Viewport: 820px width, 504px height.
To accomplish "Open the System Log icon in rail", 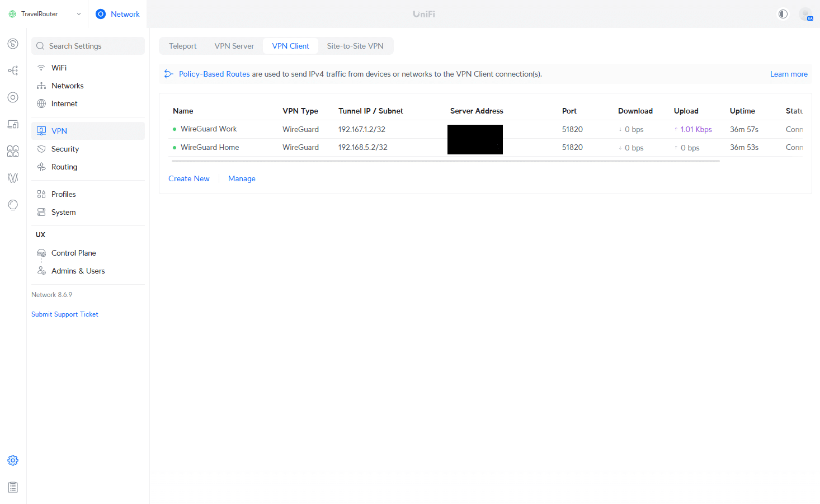I will click(x=13, y=487).
